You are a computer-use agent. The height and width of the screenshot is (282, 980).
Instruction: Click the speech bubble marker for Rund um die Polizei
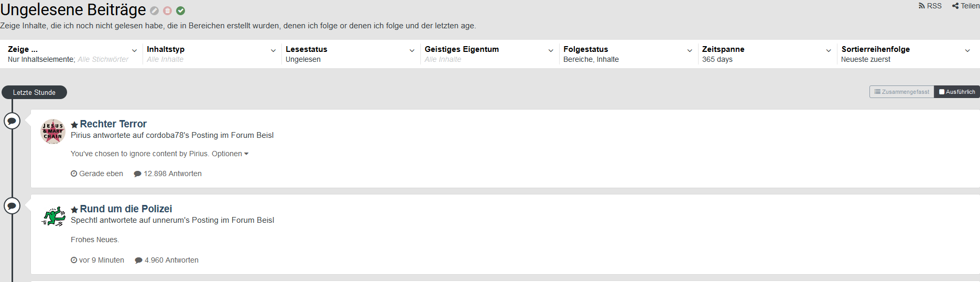coord(12,206)
